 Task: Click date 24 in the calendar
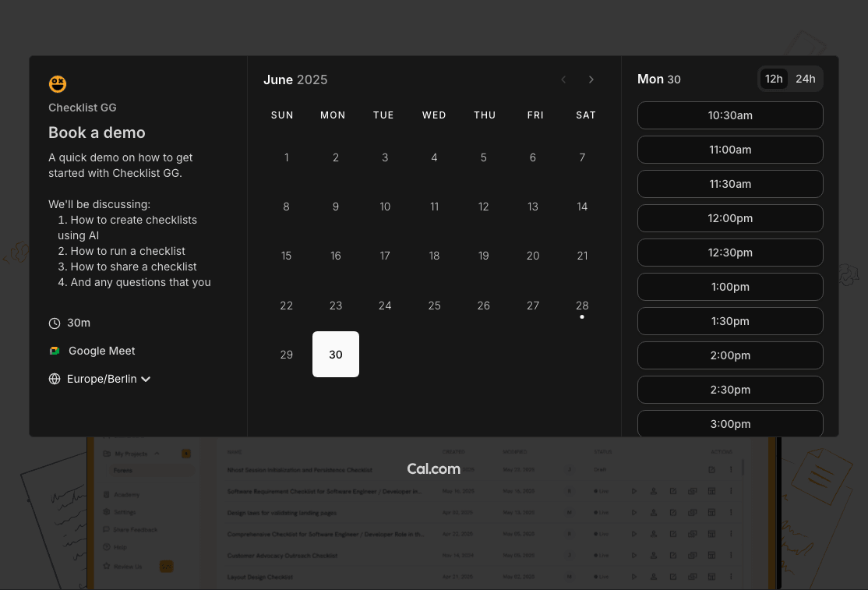(385, 306)
